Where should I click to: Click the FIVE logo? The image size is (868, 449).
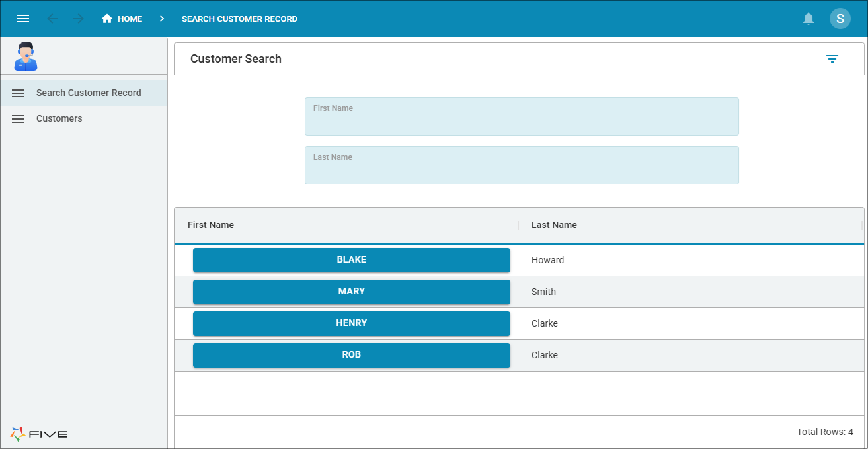point(39,434)
